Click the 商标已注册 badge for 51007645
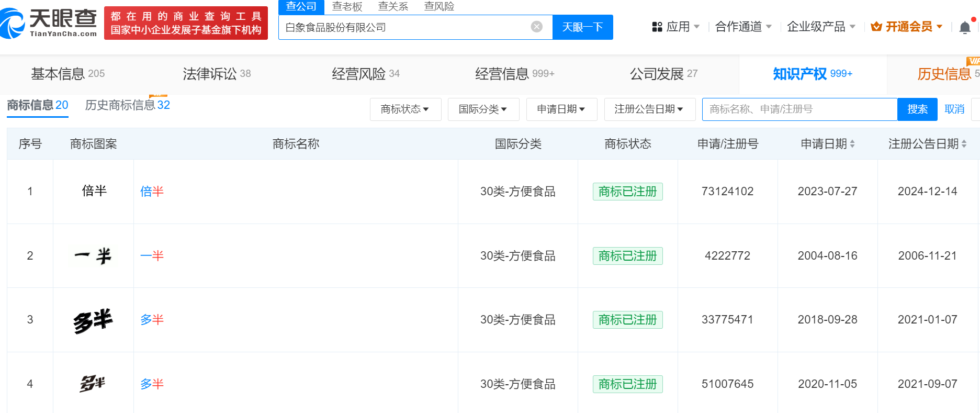This screenshot has height=413, width=980. pyautogui.click(x=628, y=384)
